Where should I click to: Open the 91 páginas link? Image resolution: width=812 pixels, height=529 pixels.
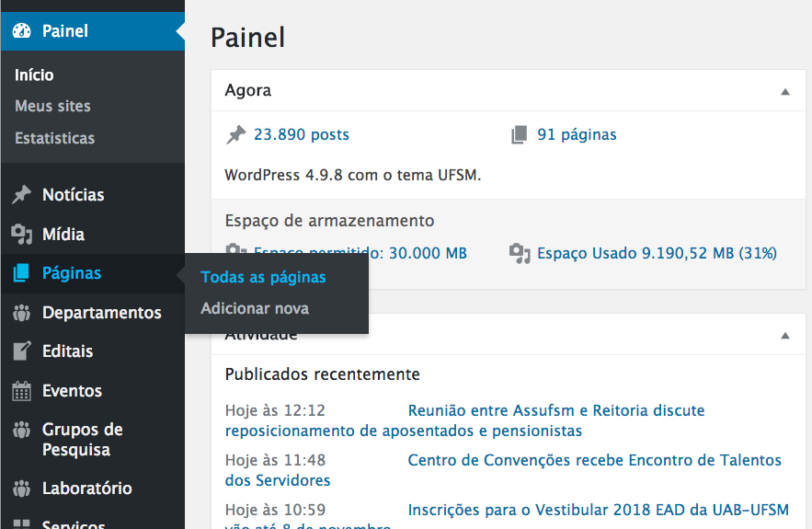(x=577, y=134)
